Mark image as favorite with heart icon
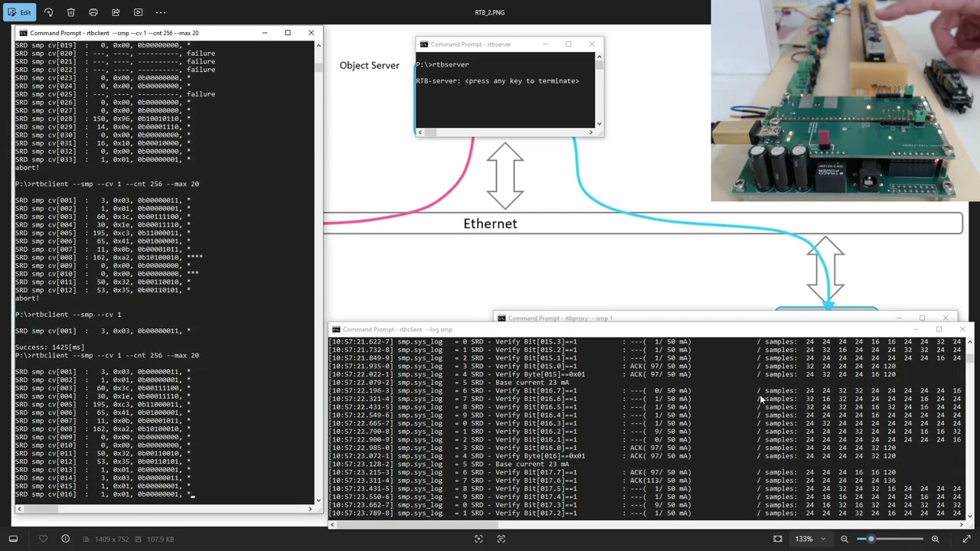980x551 pixels. pos(44,539)
